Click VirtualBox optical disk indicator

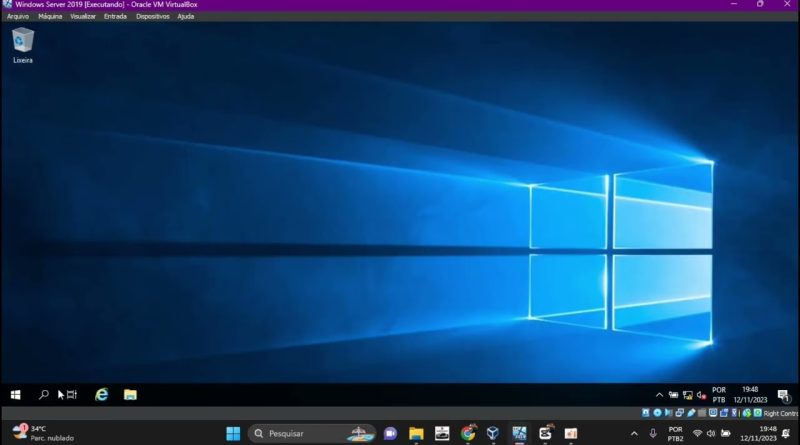[x=657, y=413]
